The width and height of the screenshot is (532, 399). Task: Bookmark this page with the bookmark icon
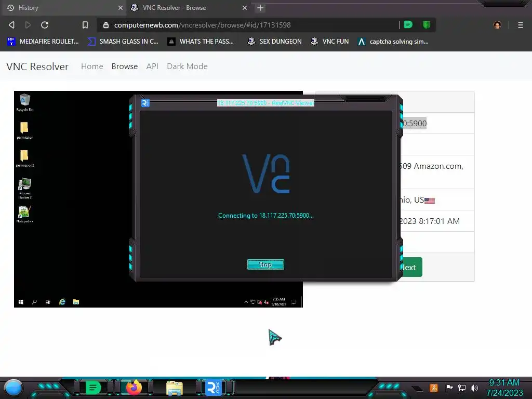click(x=85, y=25)
